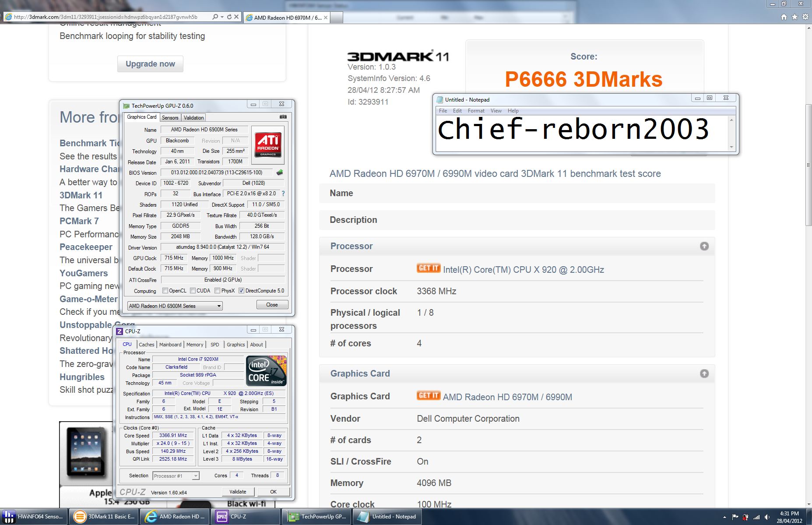
Task: Open the Caches tab in CPU-Z
Action: pyautogui.click(x=147, y=345)
